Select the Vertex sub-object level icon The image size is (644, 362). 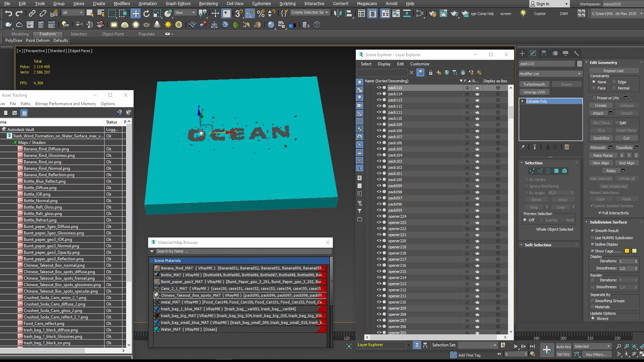pyautogui.click(x=532, y=171)
